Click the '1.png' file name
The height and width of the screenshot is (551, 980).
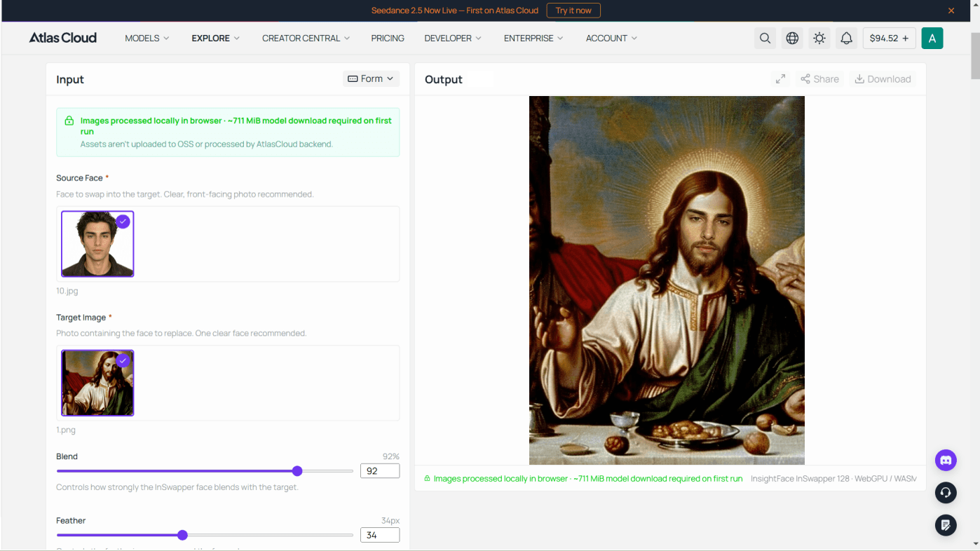66,430
